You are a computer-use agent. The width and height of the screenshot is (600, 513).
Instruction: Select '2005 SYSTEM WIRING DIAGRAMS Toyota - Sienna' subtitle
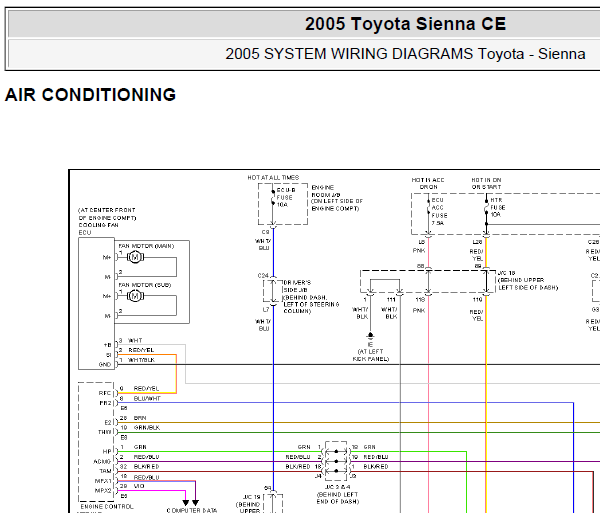[x=405, y=54]
